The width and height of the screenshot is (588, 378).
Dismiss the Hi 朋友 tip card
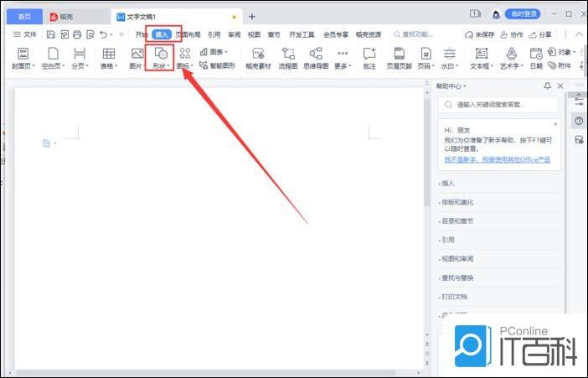coord(555,124)
